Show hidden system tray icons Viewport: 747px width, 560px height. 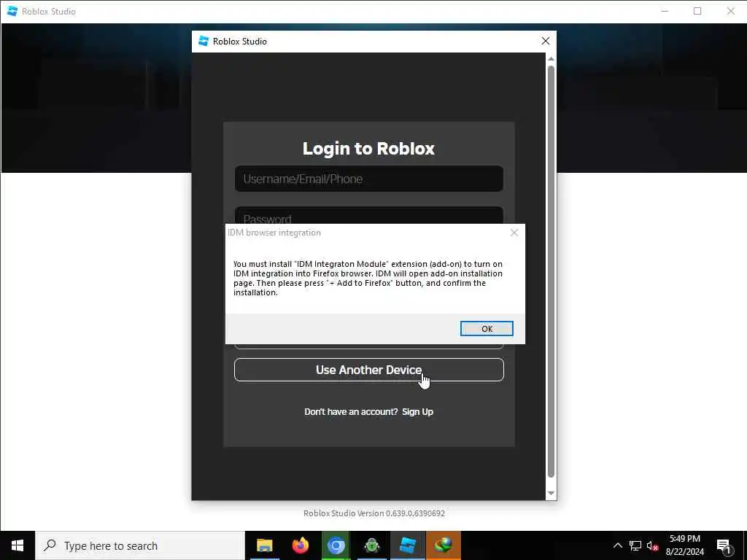coord(617,545)
